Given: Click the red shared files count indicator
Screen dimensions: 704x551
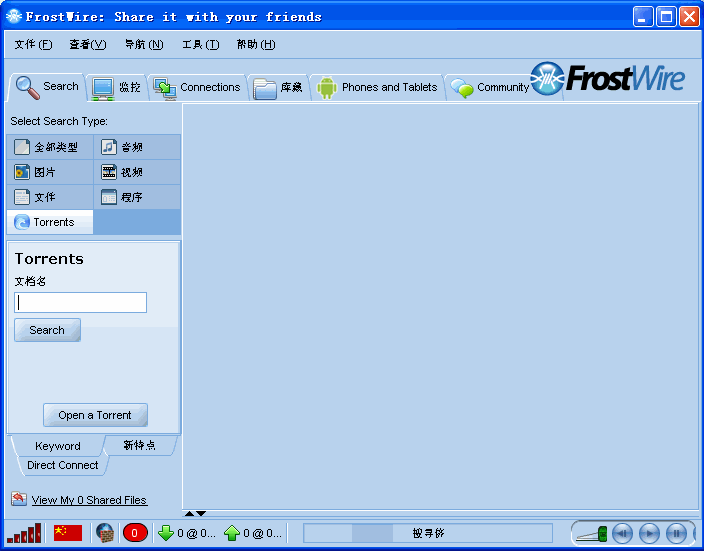Looking at the screenshot, I should coord(135,533).
